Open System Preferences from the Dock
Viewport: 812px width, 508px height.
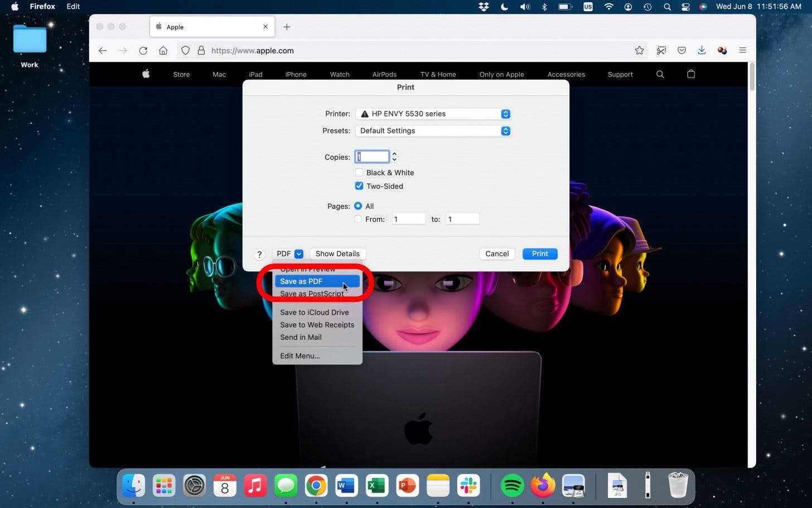click(195, 486)
